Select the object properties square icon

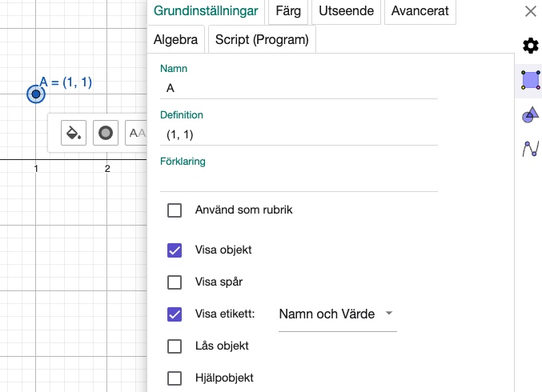pos(530,80)
